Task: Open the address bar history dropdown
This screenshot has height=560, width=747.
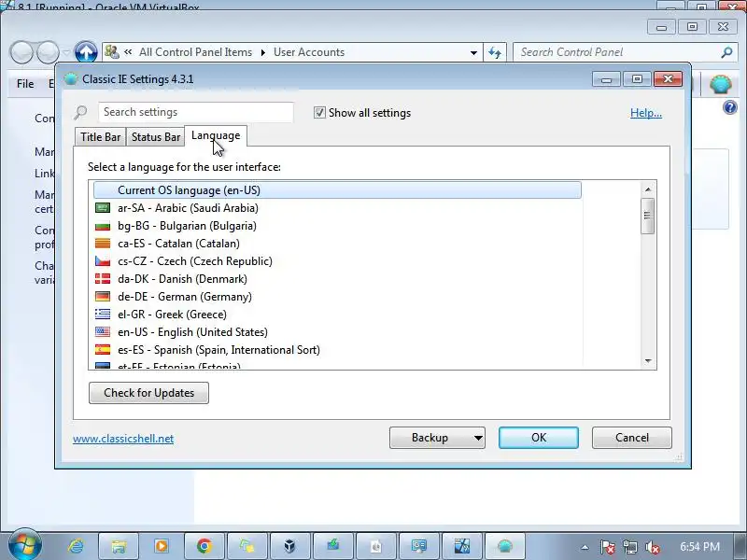Action: tap(473, 52)
